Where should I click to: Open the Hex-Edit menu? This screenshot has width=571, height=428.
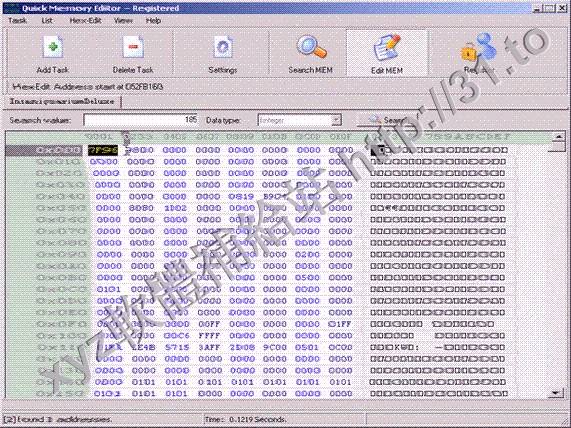tap(85, 20)
